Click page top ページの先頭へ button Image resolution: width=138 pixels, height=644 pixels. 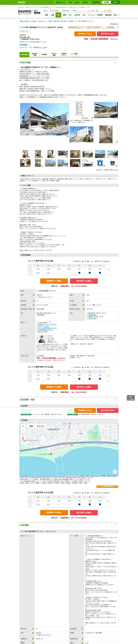coord(131,398)
